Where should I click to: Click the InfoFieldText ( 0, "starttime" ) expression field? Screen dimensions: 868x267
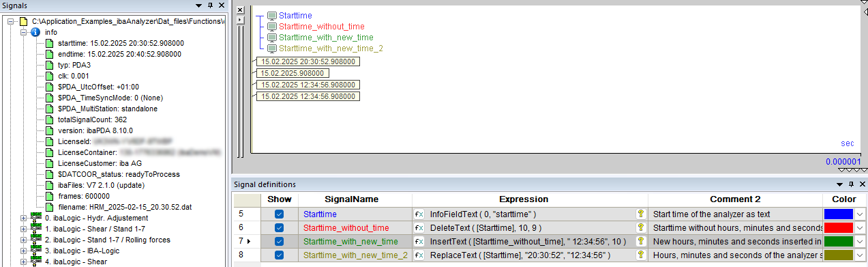(x=530, y=214)
